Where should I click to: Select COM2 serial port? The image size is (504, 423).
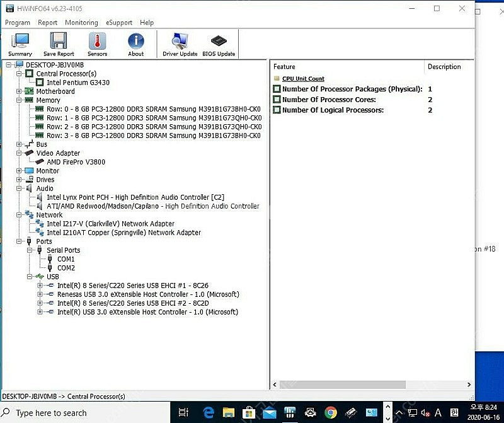point(66,268)
